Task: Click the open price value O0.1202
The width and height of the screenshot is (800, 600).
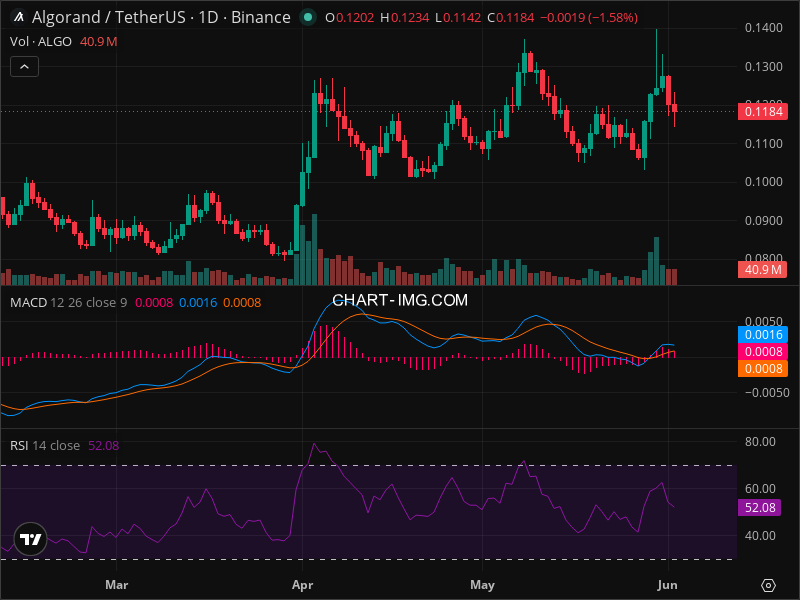Action: pos(349,18)
